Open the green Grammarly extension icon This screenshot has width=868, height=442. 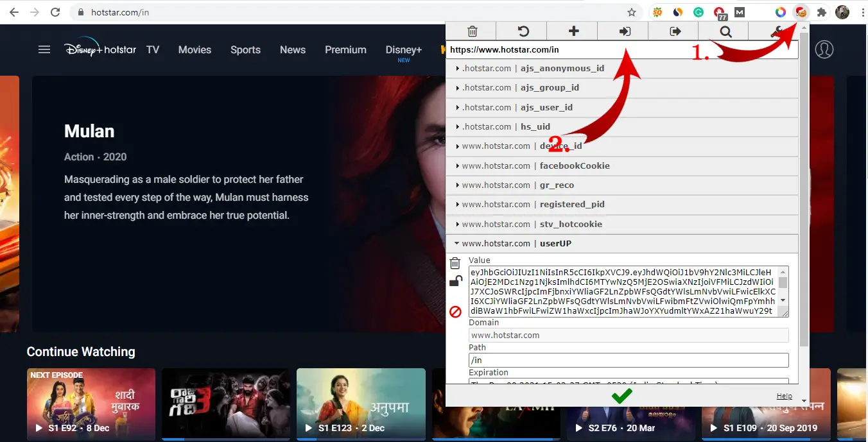coord(699,12)
